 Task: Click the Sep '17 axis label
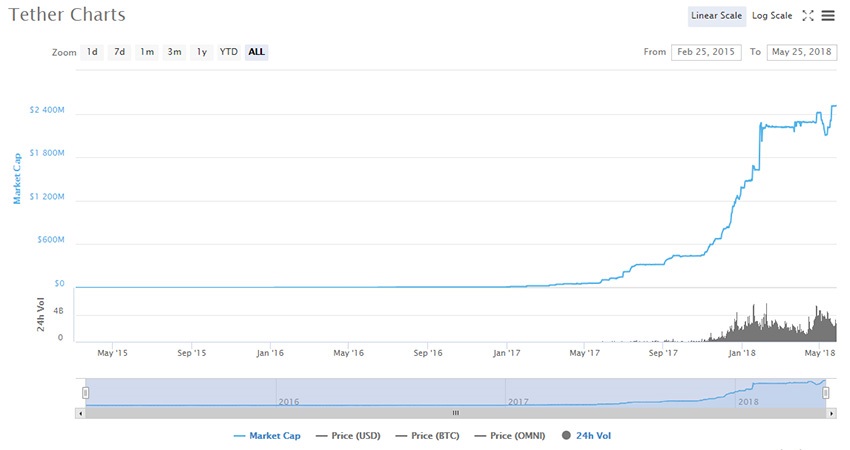[663, 353]
